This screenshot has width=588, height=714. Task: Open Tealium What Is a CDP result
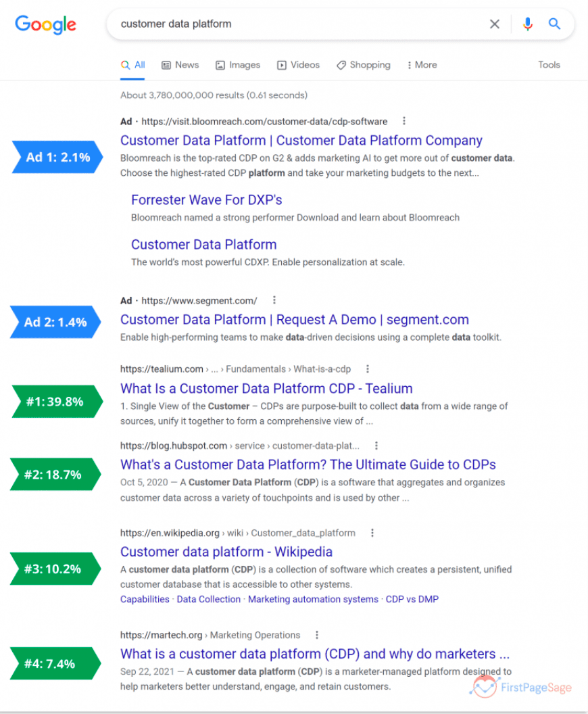pyautogui.click(x=266, y=389)
